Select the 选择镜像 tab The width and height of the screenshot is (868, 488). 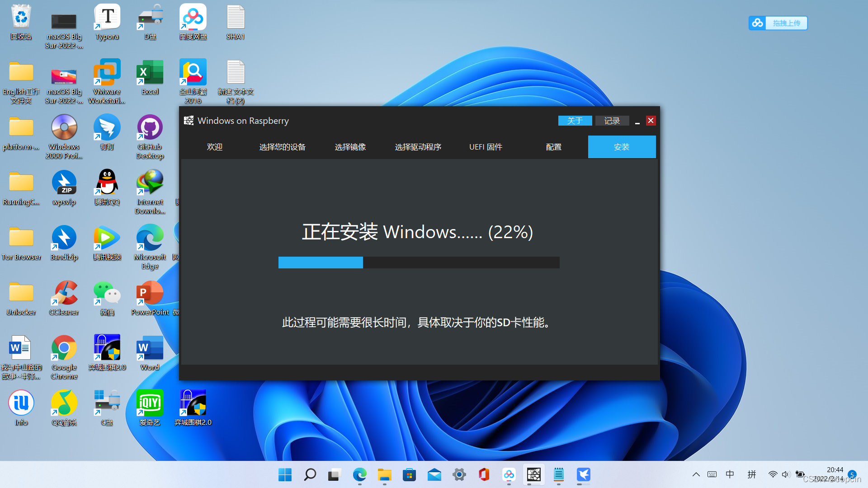(350, 146)
